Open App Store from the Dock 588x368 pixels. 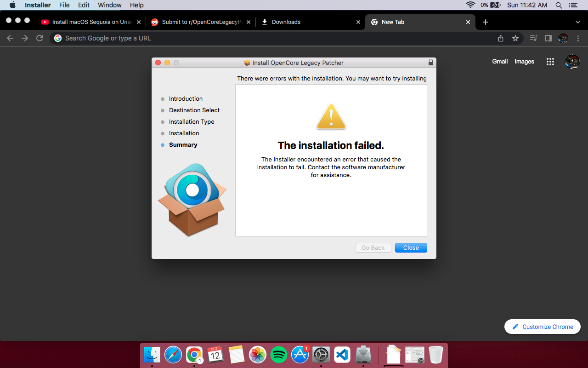300,355
